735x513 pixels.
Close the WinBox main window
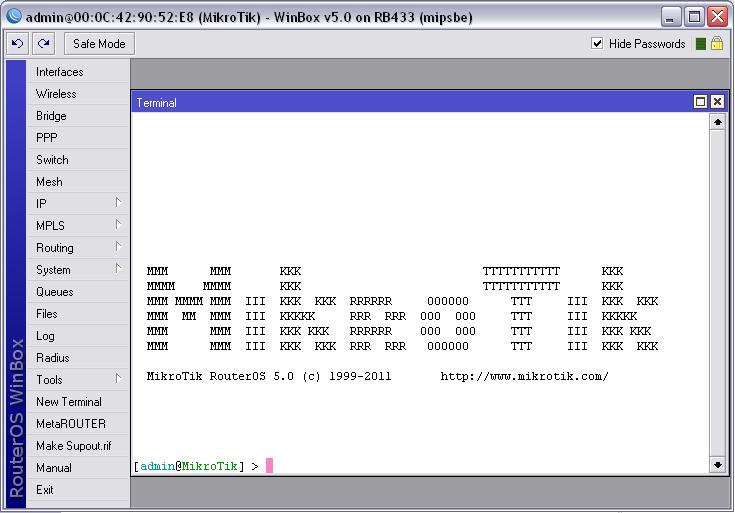click(718, 17)
